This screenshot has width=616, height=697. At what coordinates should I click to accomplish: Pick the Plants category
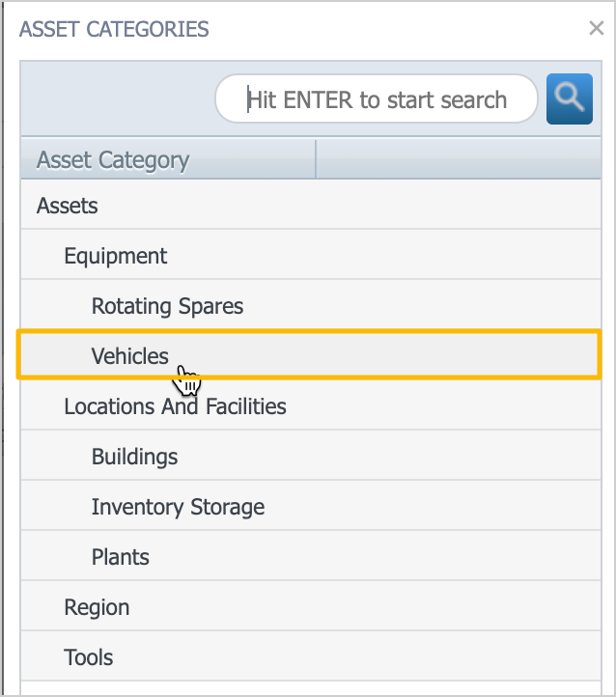pos(121,557)
